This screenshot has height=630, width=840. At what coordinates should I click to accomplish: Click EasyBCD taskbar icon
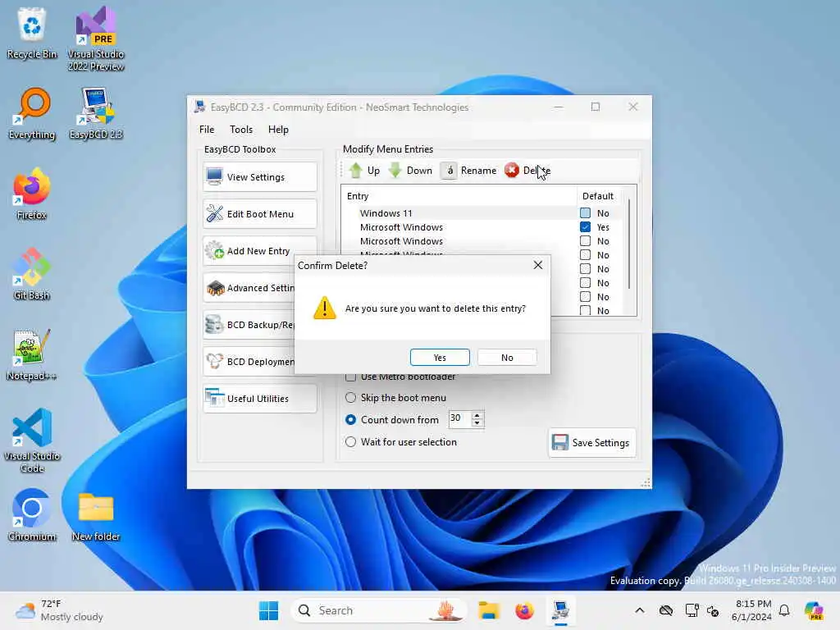(560, 610)
